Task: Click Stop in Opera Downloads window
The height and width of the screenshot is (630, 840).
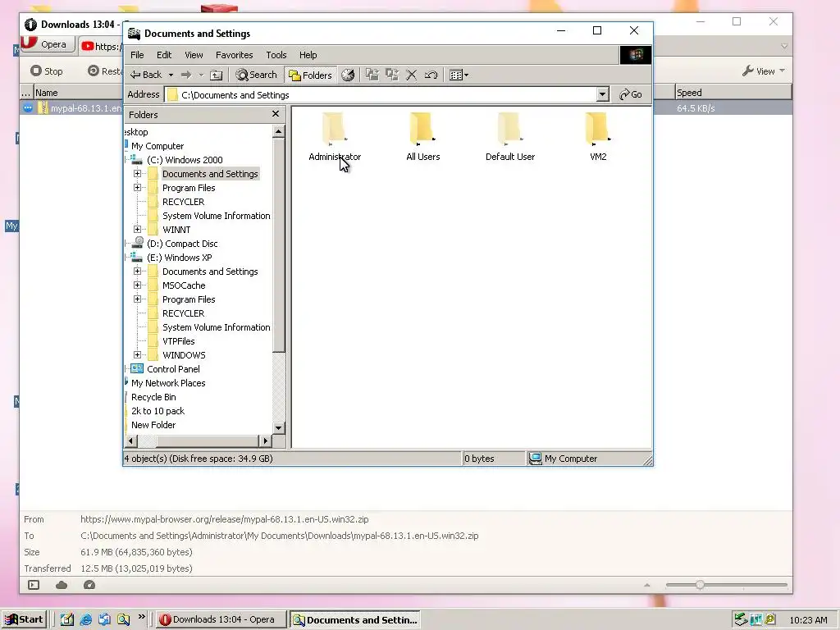Action: (47, 71)
